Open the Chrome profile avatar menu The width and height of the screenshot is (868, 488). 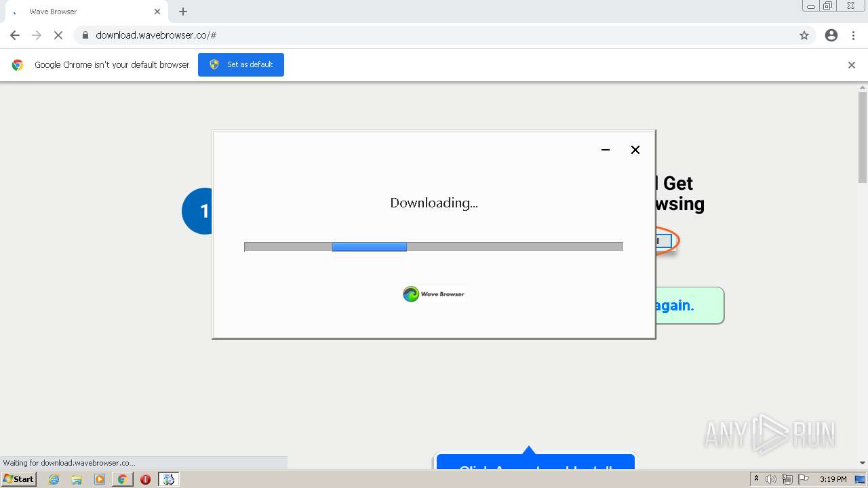831,35
